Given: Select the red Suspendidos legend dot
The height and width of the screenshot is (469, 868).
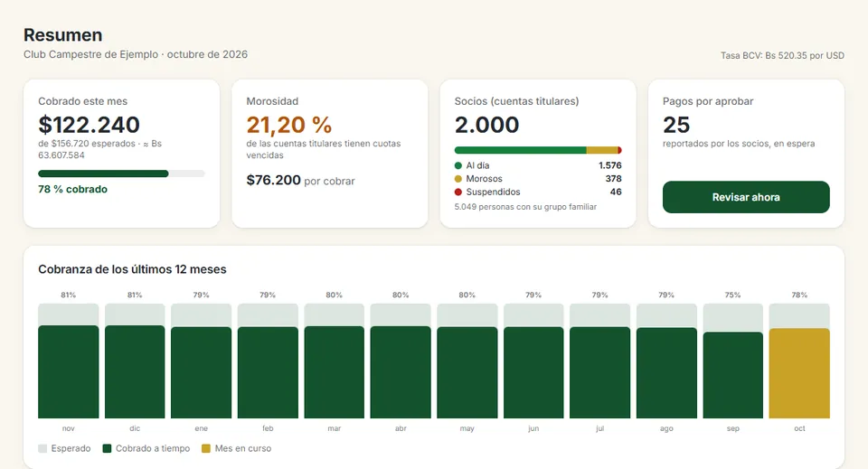Looking at the screenshot, I should coord(458,192).
